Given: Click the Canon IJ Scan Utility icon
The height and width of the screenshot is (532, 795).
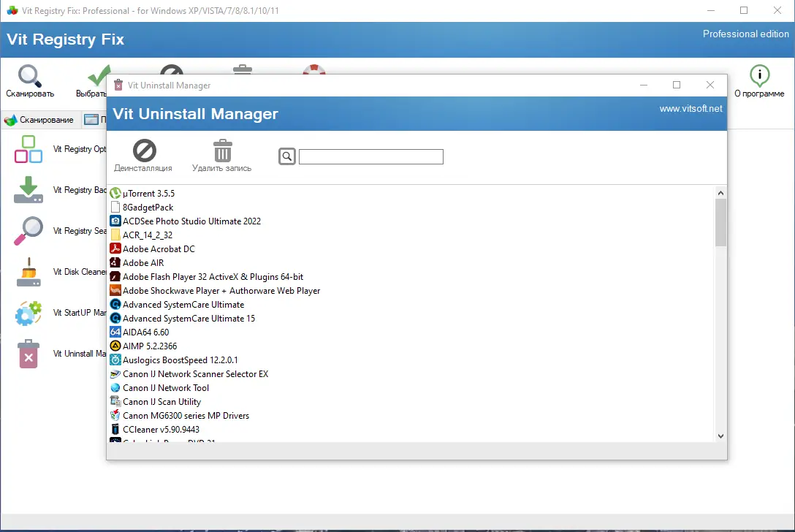Looking at the screenshot, I should tap(115, 402).
